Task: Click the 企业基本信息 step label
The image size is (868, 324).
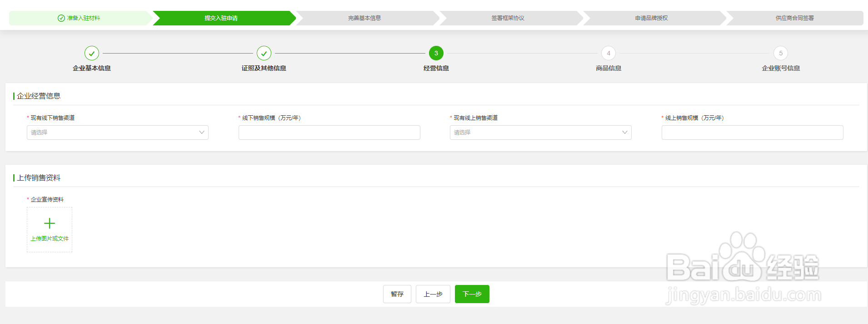Action: [x=92, y=68]
